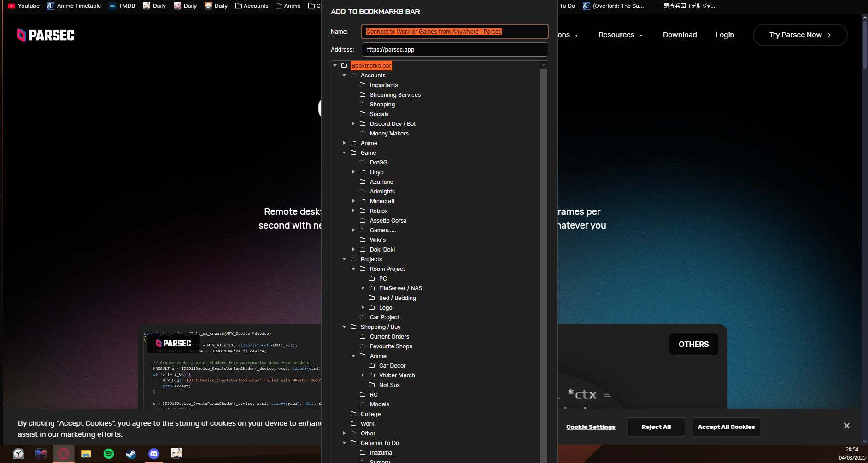Expand the Discord Dev / Bot folder
868x463 pixels.
353,124
